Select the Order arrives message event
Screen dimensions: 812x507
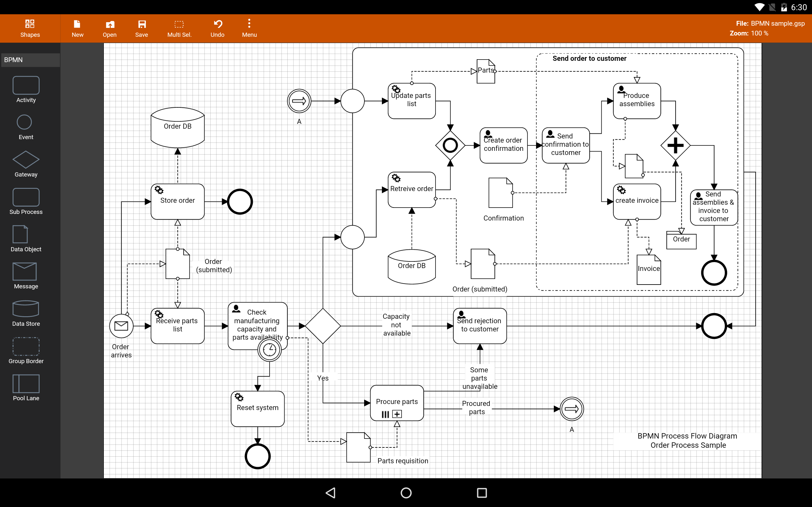coord(121,326)
